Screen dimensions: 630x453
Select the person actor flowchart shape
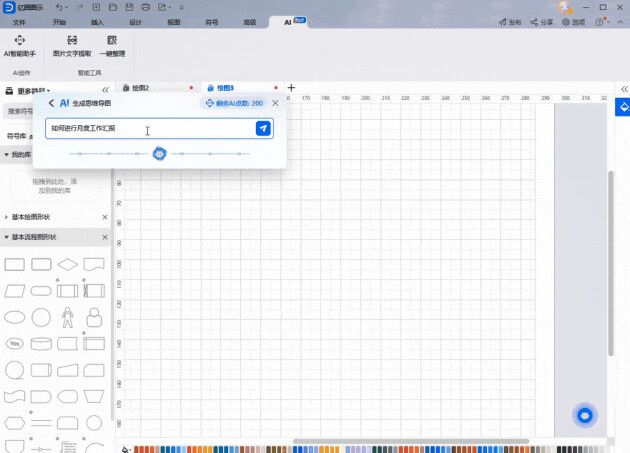coord(68,317)
